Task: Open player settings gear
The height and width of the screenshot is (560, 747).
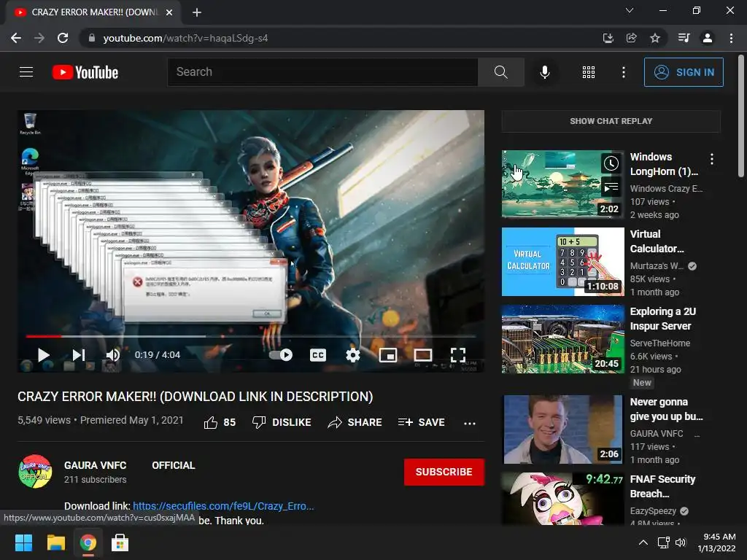Action: 353,355
